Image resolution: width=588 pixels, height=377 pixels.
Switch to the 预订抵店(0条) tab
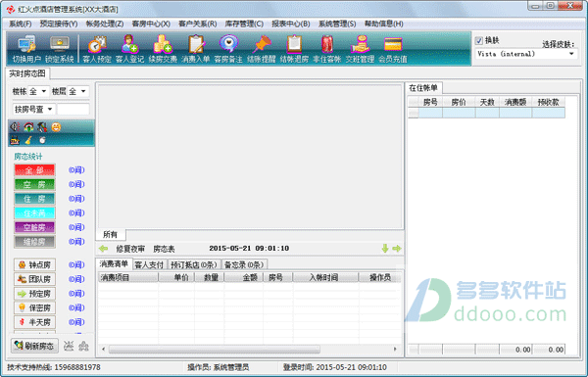[x=194, y=265]
